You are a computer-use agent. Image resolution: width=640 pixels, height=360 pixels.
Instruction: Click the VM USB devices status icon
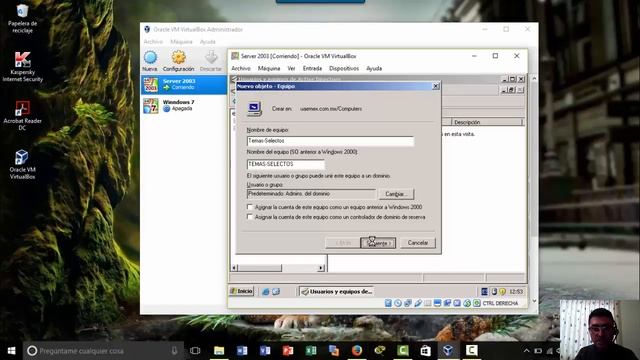pyautogui.click(x=418, y=303)
